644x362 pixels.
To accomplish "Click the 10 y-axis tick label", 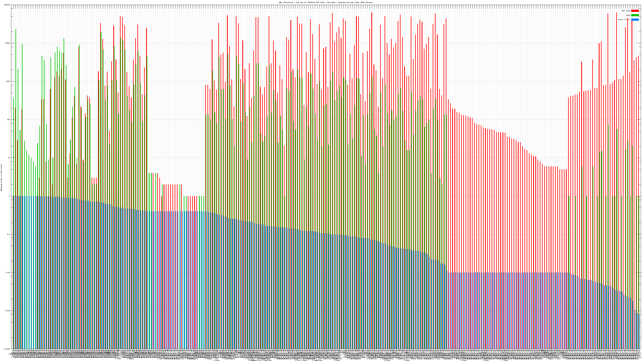I will [9, 158].
